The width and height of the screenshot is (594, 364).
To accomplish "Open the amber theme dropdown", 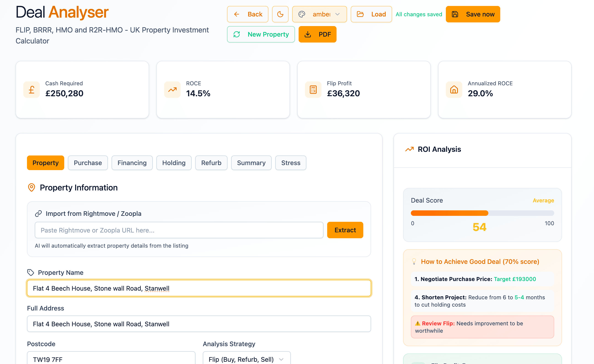I will coord(319,14).
